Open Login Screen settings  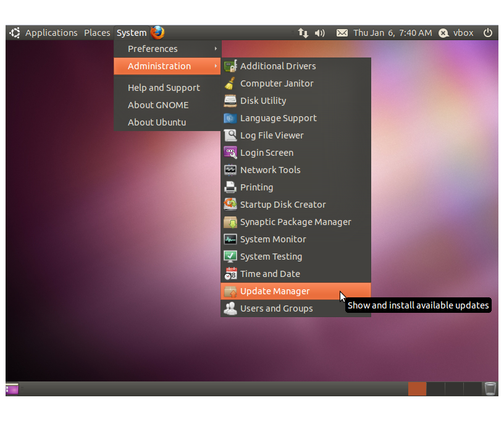pos(296,153)
